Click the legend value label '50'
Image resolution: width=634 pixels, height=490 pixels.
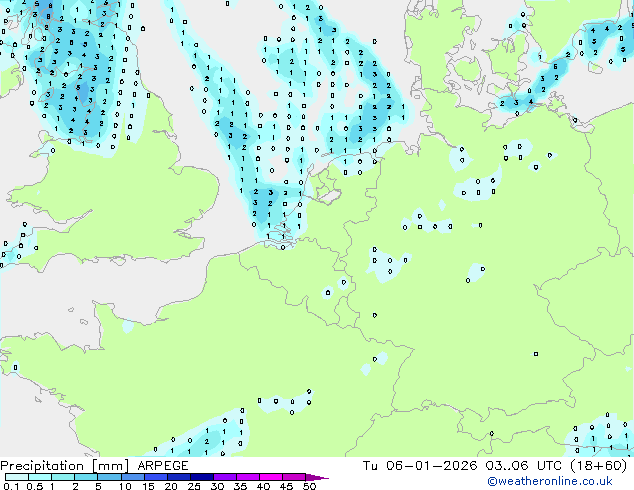click(309, 486)
